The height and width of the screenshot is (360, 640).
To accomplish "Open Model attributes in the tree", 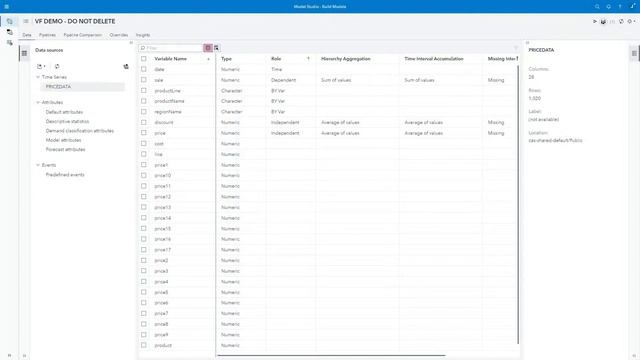I will click(63, 140).
